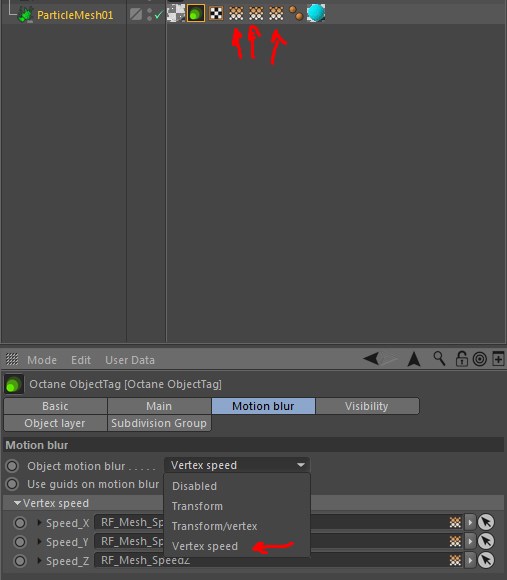
Task: Open the Subdivision Group tab
Action: 159,423
